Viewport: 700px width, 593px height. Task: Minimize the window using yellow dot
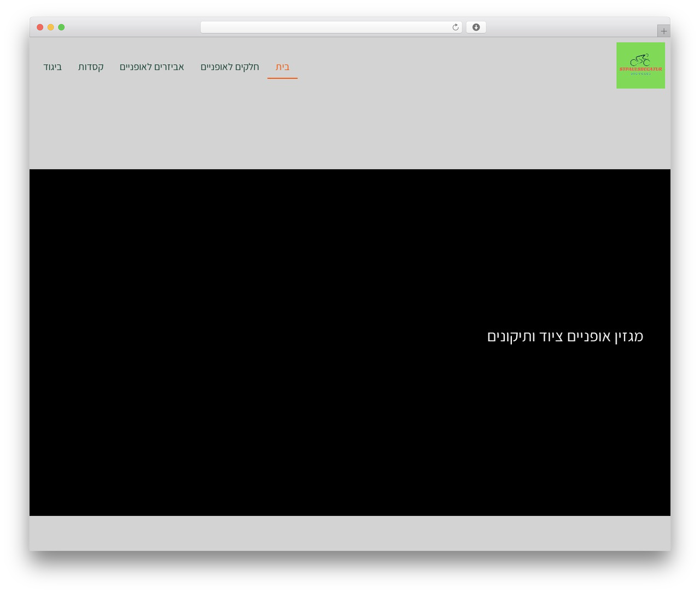point(50,27)
